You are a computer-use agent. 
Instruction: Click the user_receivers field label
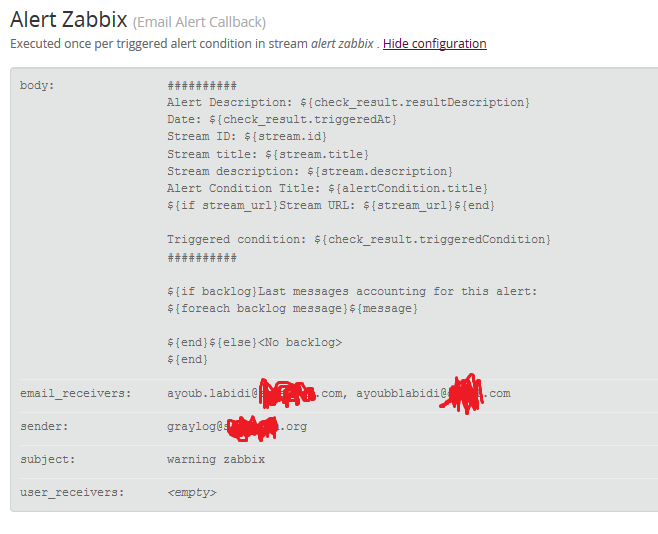pos(72,492)
